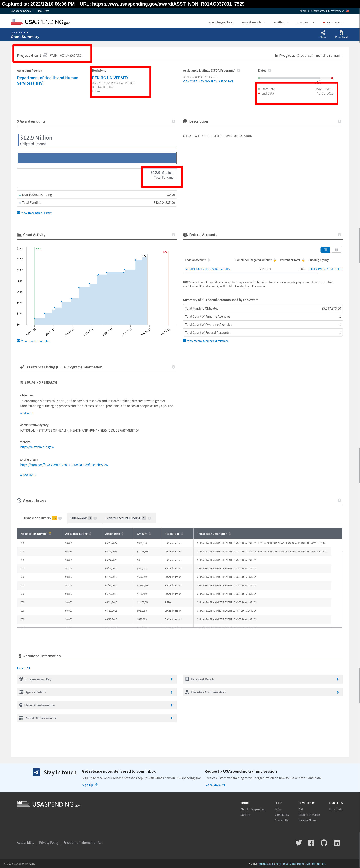Click info icon on Transaction History tab
360x868 pixels.
point(60,518)
